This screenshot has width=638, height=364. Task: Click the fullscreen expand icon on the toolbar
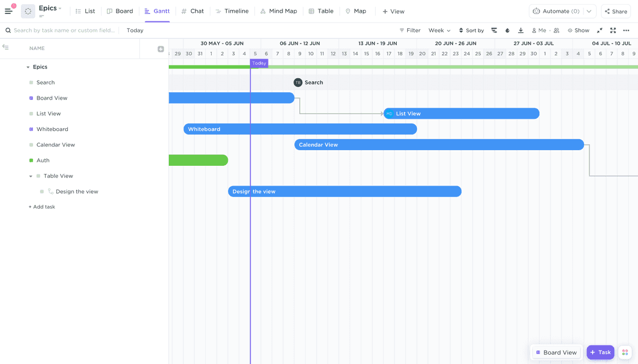[x=612, y=30]
